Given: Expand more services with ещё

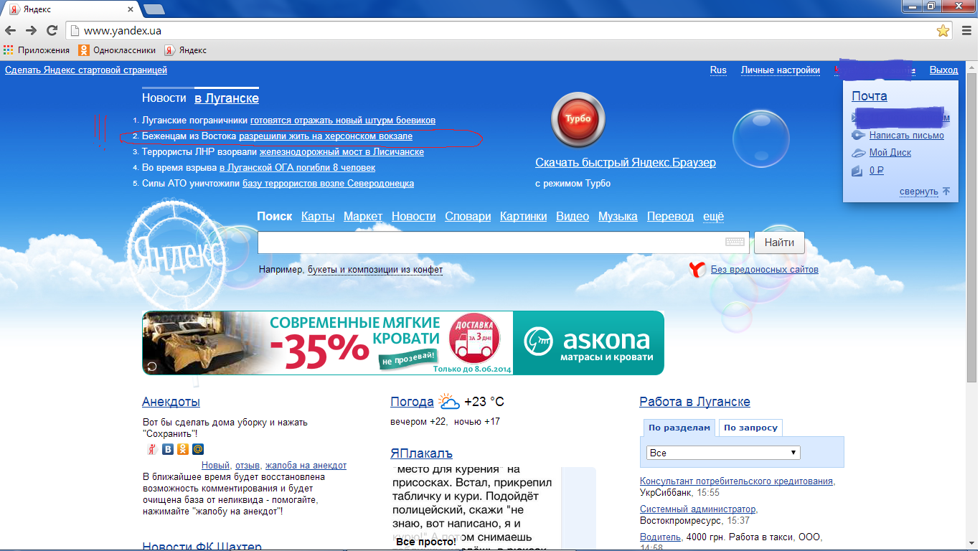Looking at the screenshot, I should tap(713, 217).
